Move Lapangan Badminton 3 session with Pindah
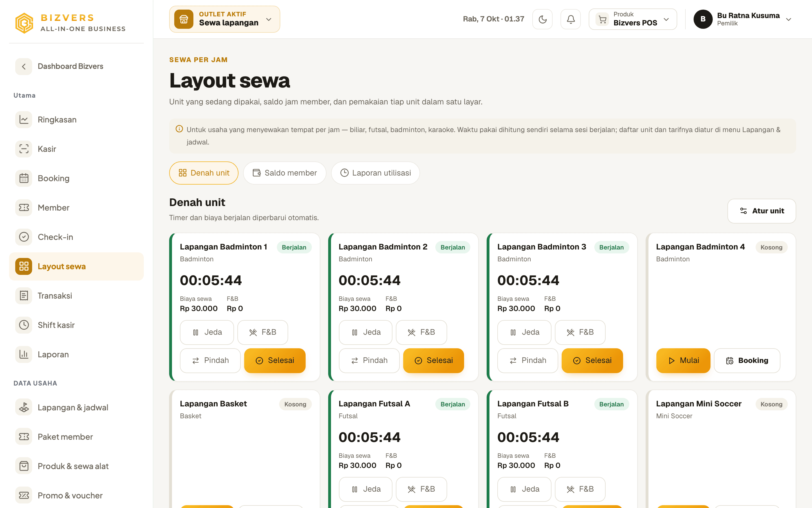This screenshot has height=508, width=812. pos(528,360)
